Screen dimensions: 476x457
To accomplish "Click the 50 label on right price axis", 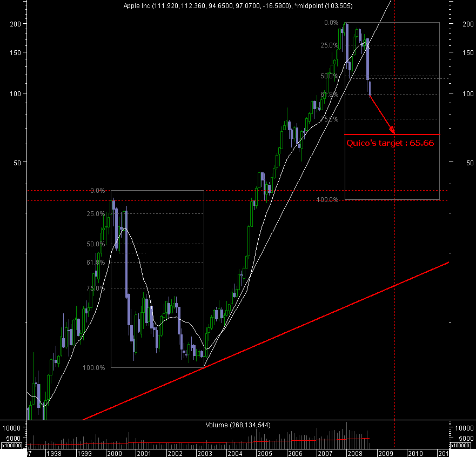I will coord(470,163).
